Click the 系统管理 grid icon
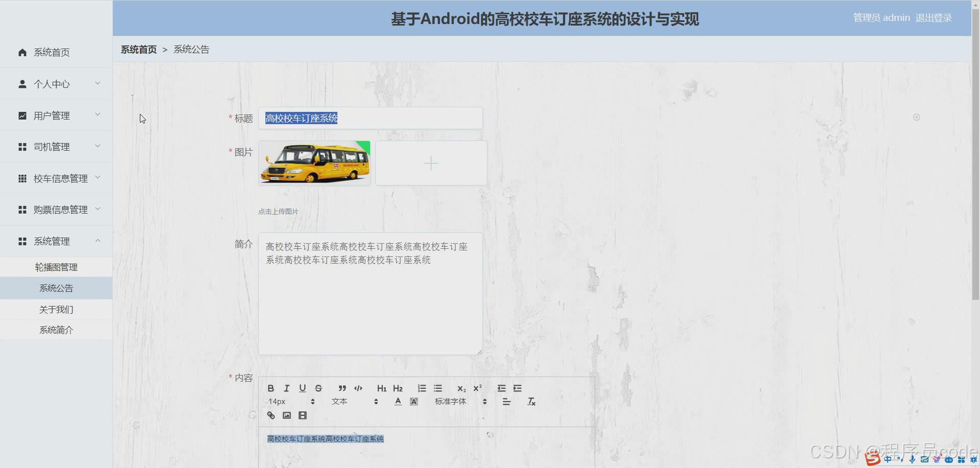Image resolution: width=980 pixels, height=468 pixels. point(22,241)
